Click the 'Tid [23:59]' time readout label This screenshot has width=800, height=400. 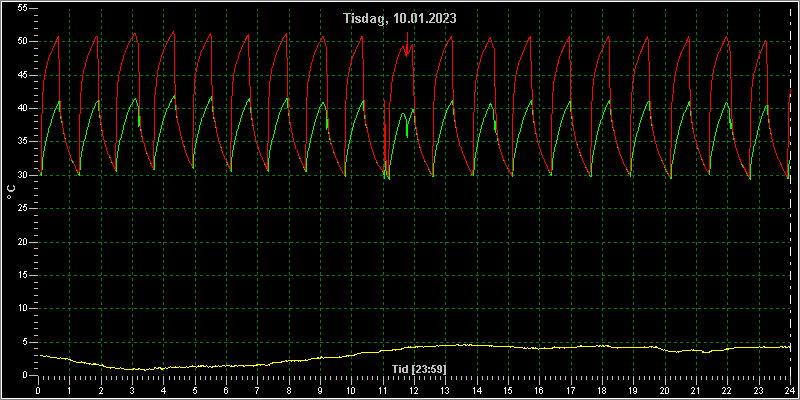(x=419, y=368)
